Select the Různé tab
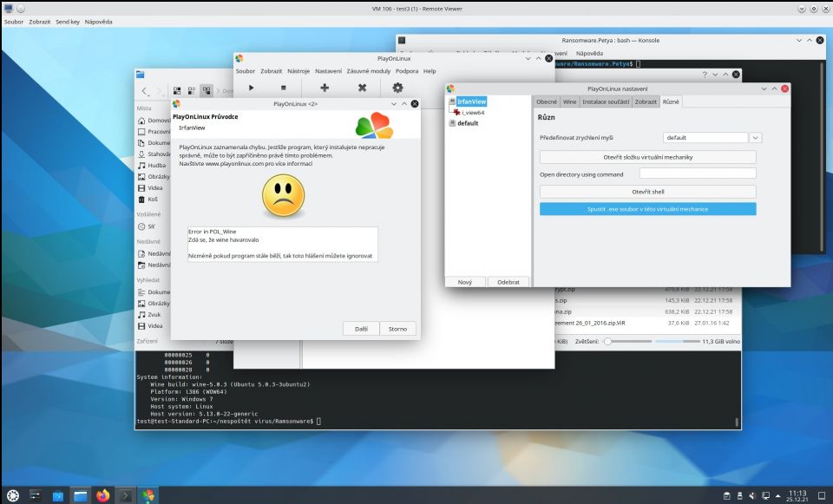The height and width of the screenshot is (504, 833). click(x=671, y=101)
